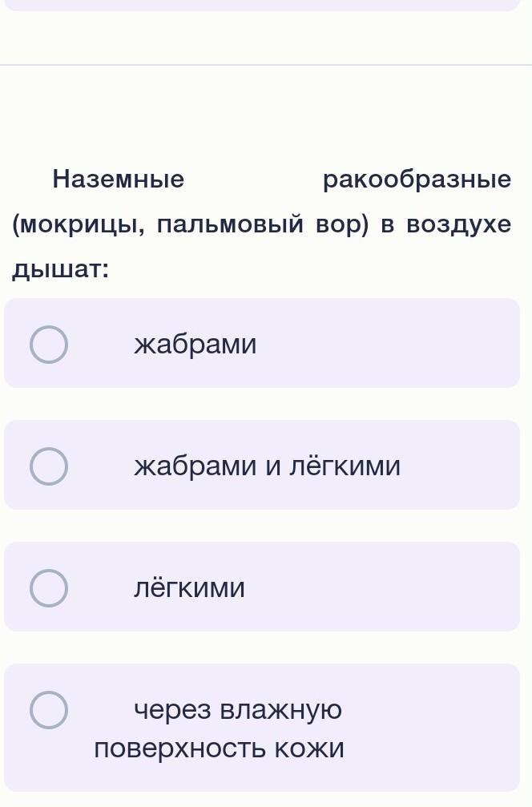Click the horizontal divider line above the question
532x807 pixels.
point(266,65)
